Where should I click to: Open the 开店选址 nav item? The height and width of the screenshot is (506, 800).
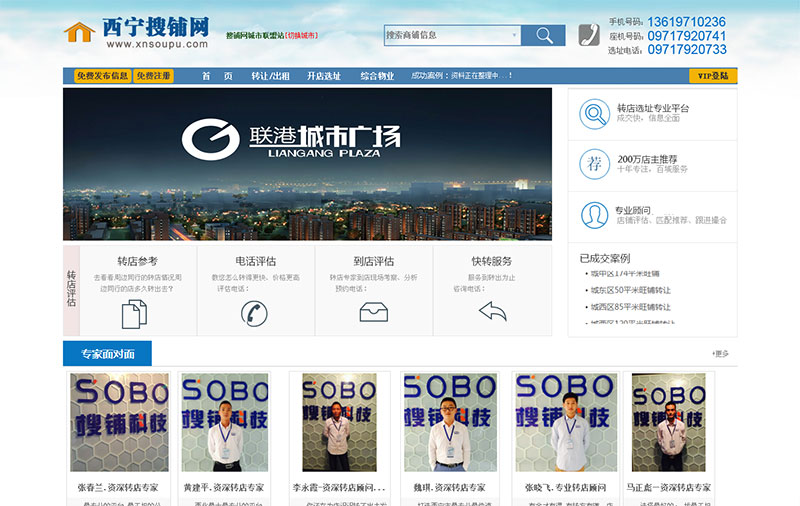click(323, 76)
